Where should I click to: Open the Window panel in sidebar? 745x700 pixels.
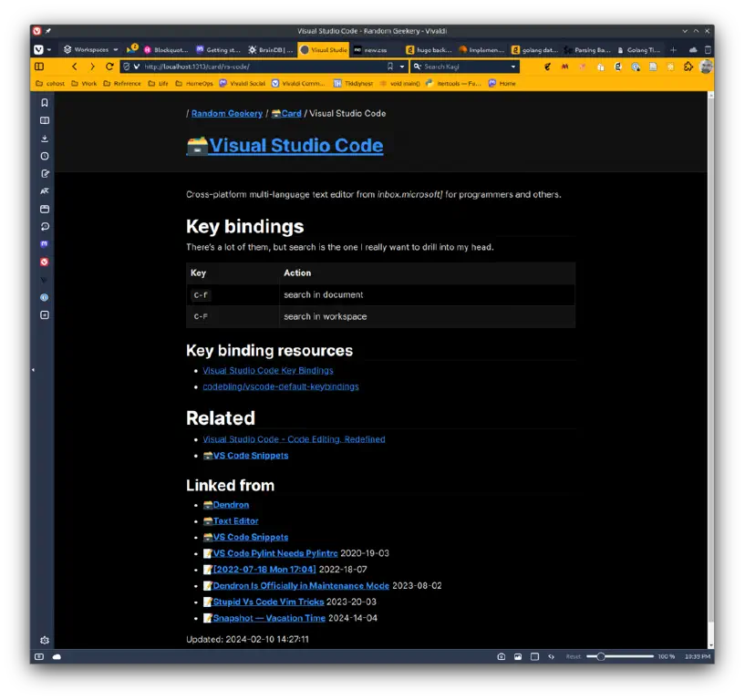pyautogui.click(x=45, y=209)
